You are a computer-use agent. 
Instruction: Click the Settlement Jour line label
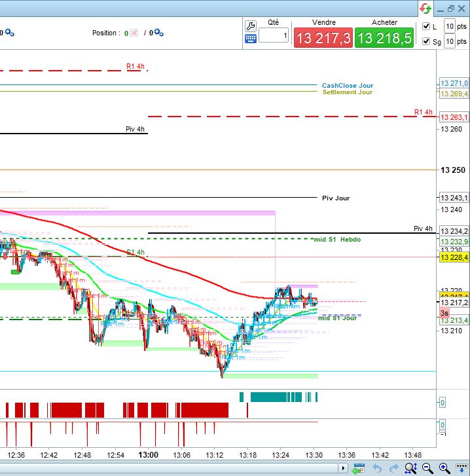[348, 92]
